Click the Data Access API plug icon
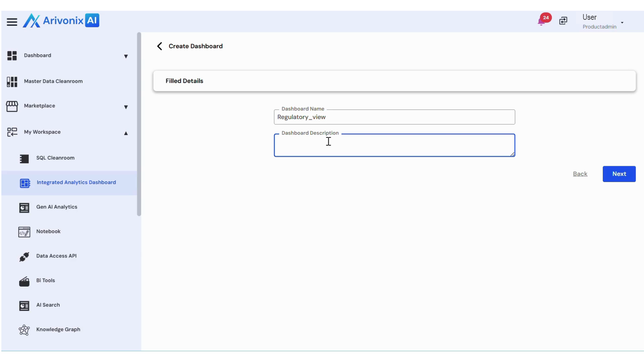Image resolution: width=644 pixels, height=362 pixels. point(24,256)
